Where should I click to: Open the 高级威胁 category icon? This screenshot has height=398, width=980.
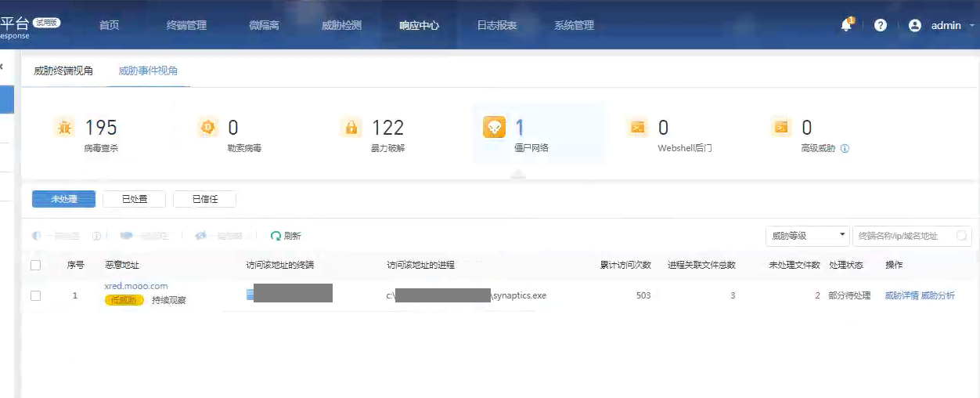coord(780,127)
